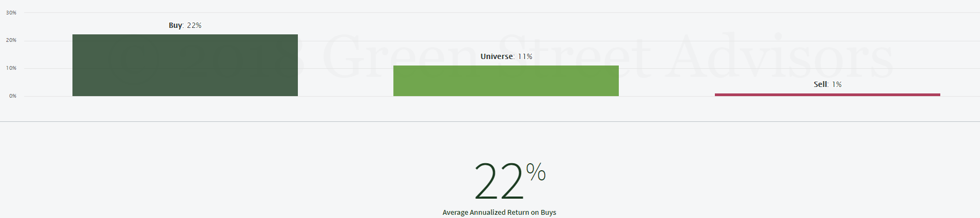Image resolution: width=980 pixels, height=218 pixels.
Task: Click the 1% value beside the Sell label
Action: tap(837, 84)
